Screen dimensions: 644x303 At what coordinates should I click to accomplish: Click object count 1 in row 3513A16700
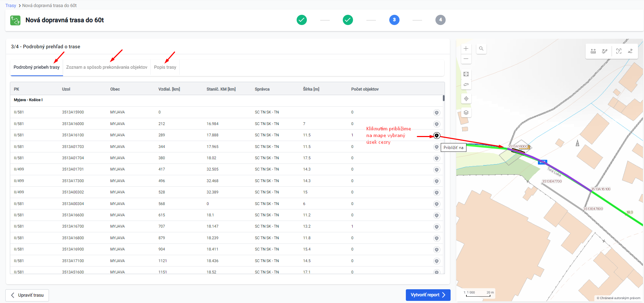[352, 227]
